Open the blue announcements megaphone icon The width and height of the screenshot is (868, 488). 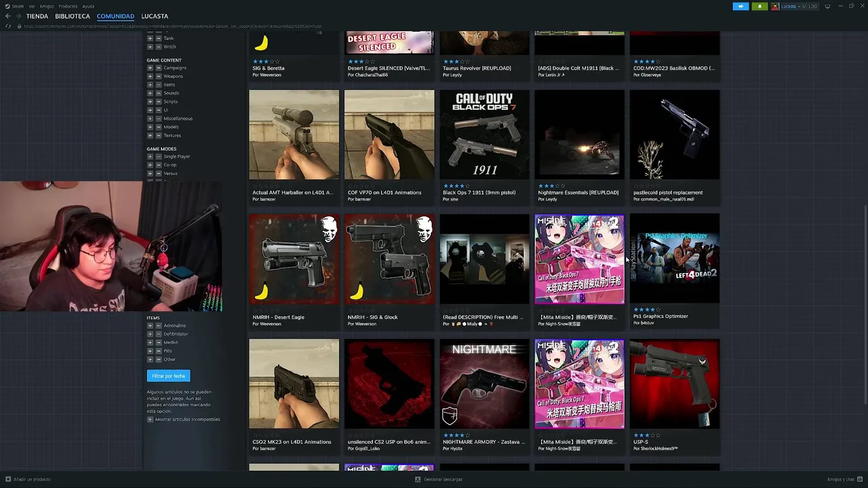coord(741,6)
